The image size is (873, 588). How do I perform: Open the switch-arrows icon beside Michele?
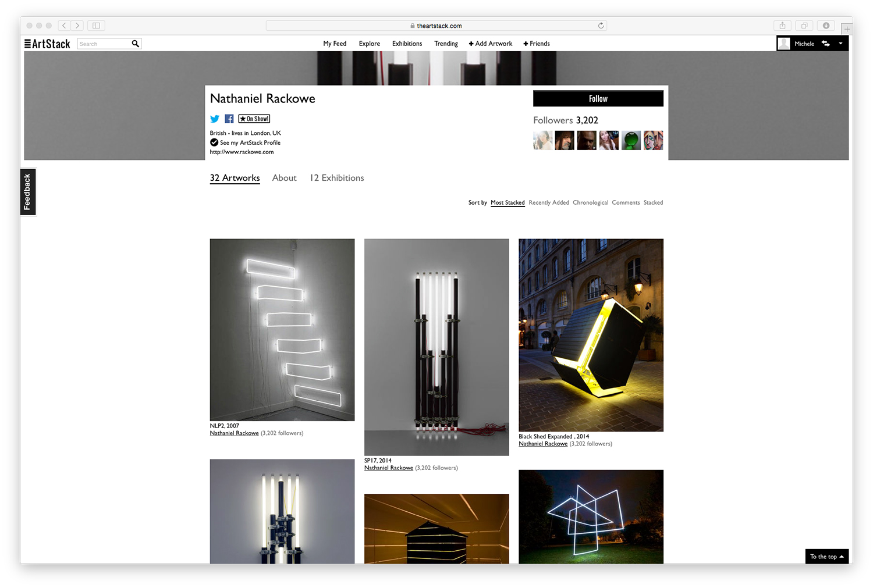click(825, 44)
